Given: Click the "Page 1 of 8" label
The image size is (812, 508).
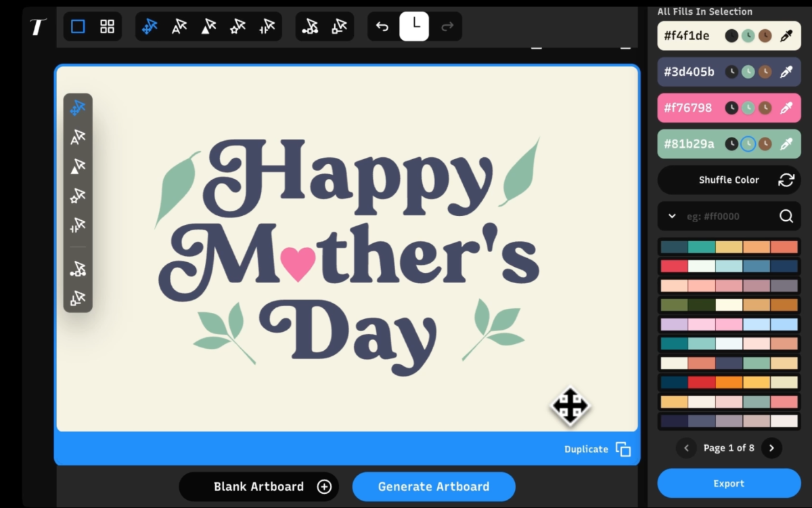Looking at the screenshot, I should 729,448.
